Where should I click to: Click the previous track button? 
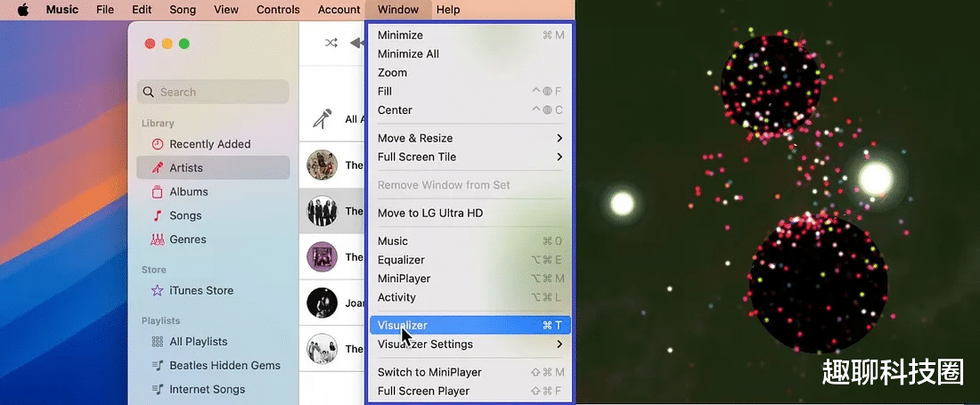(x=357, y=43)
